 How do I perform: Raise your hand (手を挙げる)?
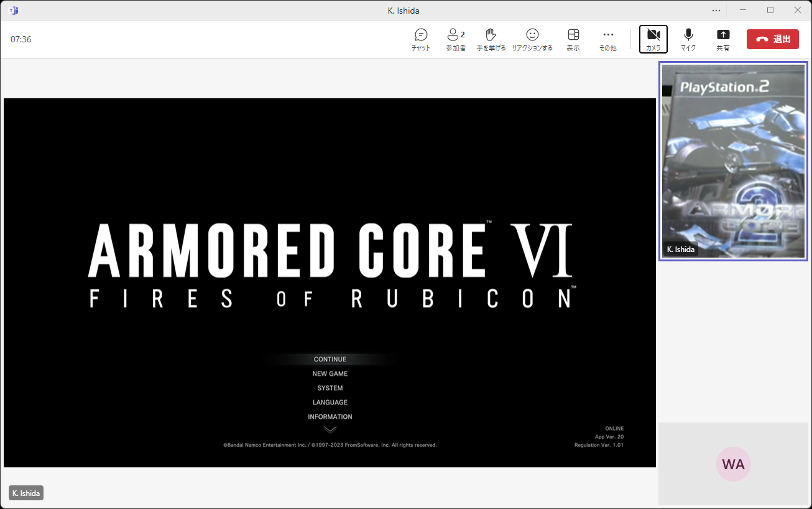click(491, 39)
